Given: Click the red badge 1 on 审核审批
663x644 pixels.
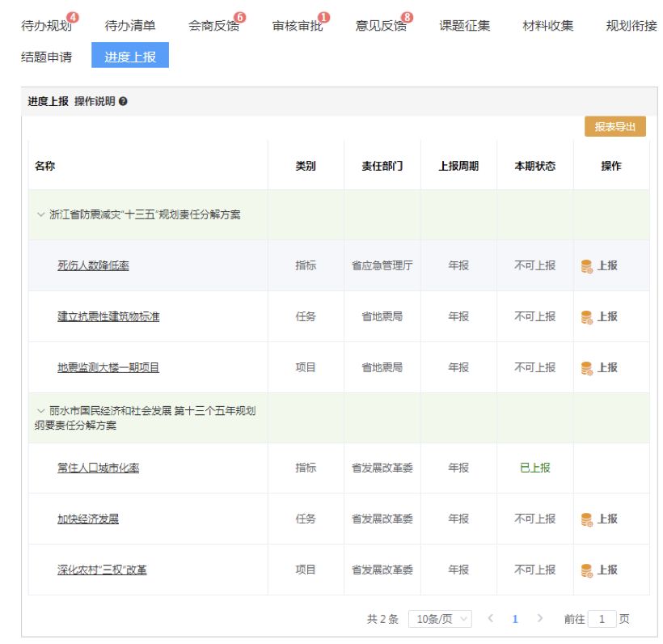Looking at the screenshot, I should (x=324, y=17).
